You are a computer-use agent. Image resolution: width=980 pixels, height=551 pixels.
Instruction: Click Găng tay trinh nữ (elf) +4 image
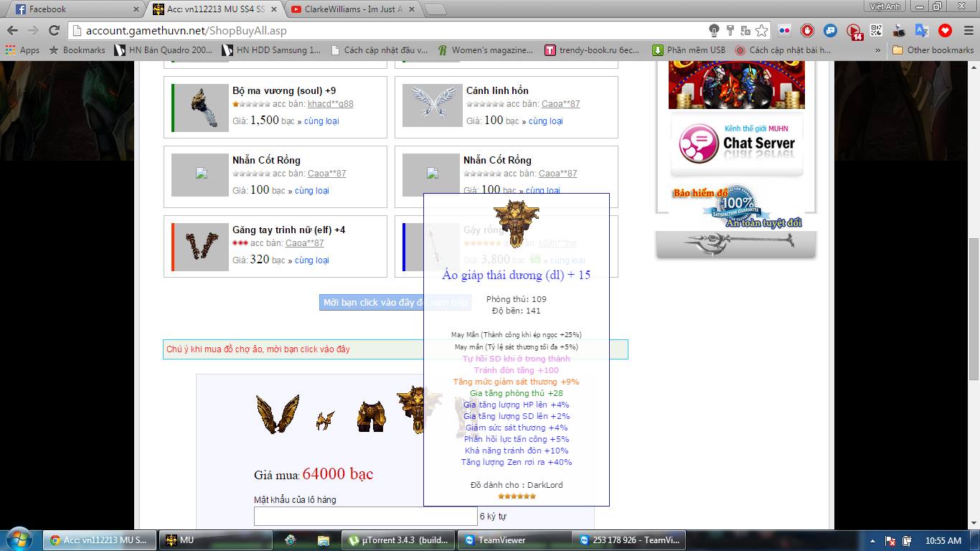click(201, 247)
